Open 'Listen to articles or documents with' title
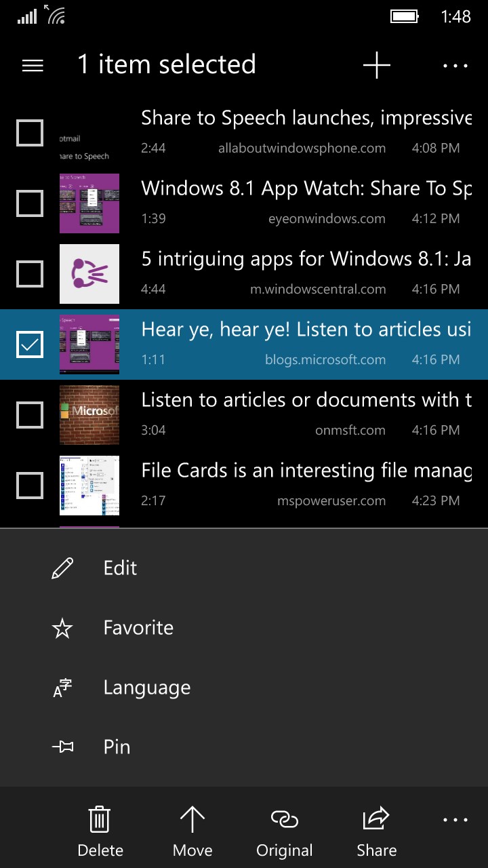 point(306,401)
